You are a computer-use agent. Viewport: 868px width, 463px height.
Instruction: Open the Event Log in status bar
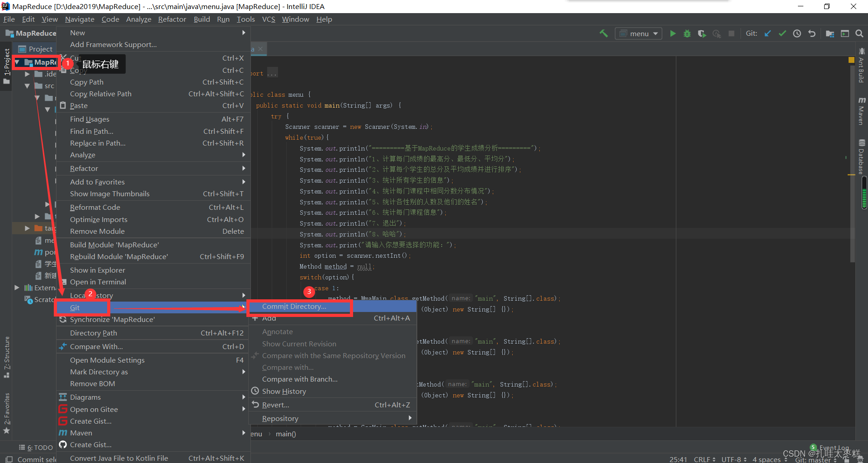830,448
